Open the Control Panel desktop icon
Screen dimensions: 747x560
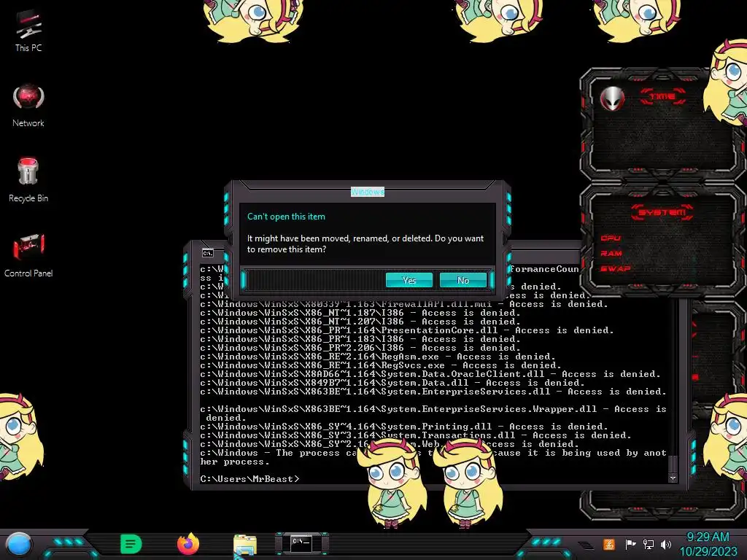tap(28, 255)
